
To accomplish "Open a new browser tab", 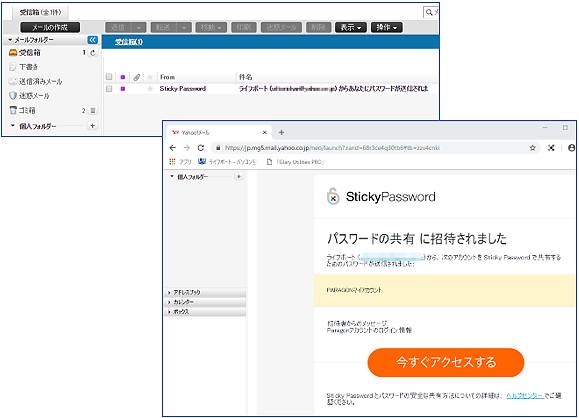I will (x=281, y=132).
